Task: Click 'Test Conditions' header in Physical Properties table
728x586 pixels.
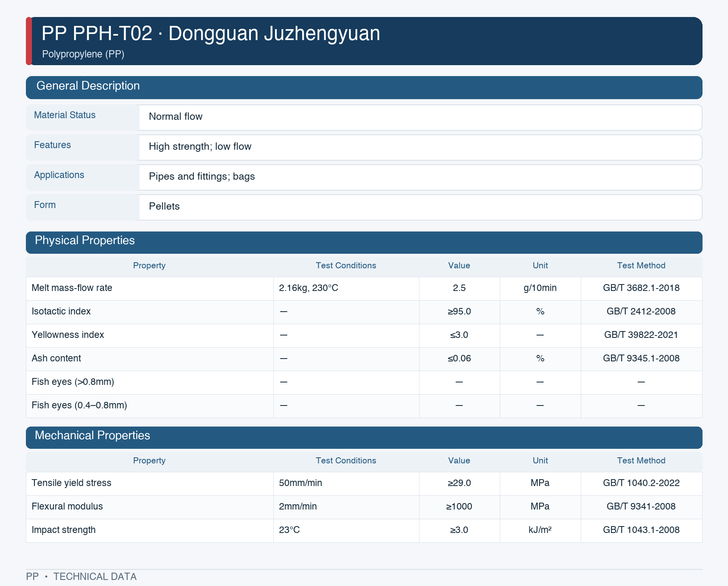Action: click(346, 265)
